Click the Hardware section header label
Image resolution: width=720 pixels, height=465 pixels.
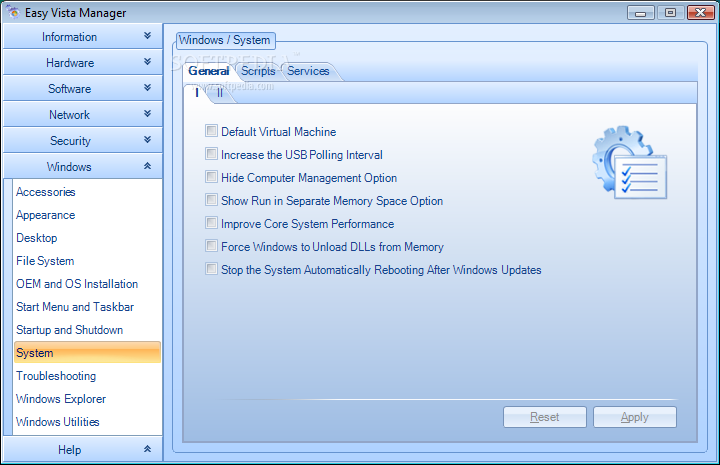click(70, 63)
